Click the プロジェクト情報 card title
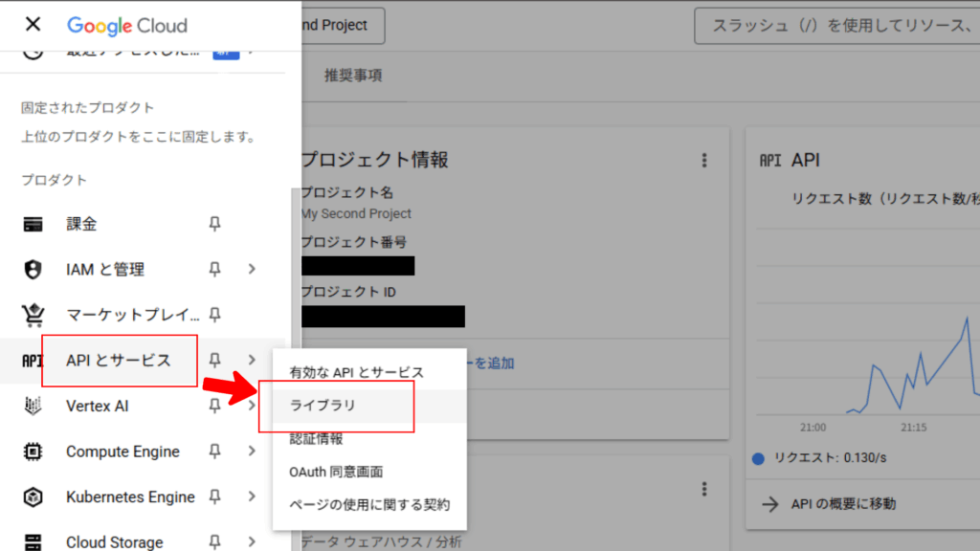The width and height of the screenshot is (980, 551). coord(375,160)
